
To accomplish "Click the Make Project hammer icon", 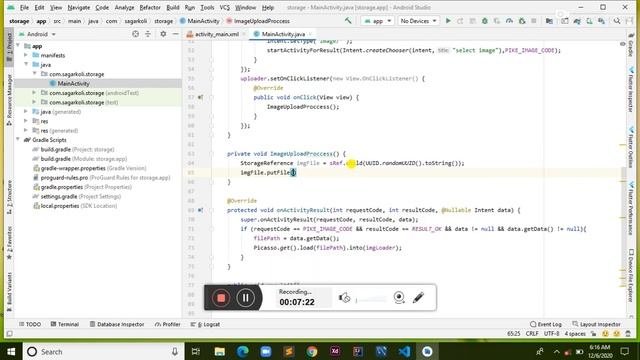I will [348, 20].
